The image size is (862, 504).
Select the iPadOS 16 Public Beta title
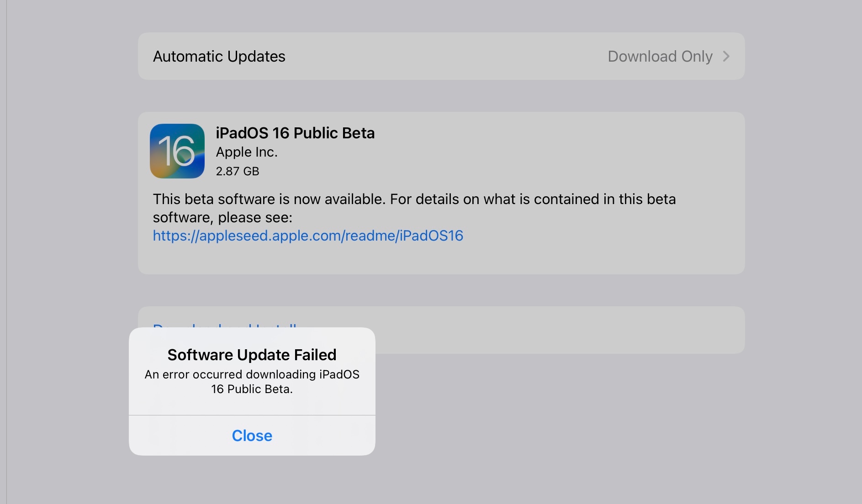pos(295,133)
